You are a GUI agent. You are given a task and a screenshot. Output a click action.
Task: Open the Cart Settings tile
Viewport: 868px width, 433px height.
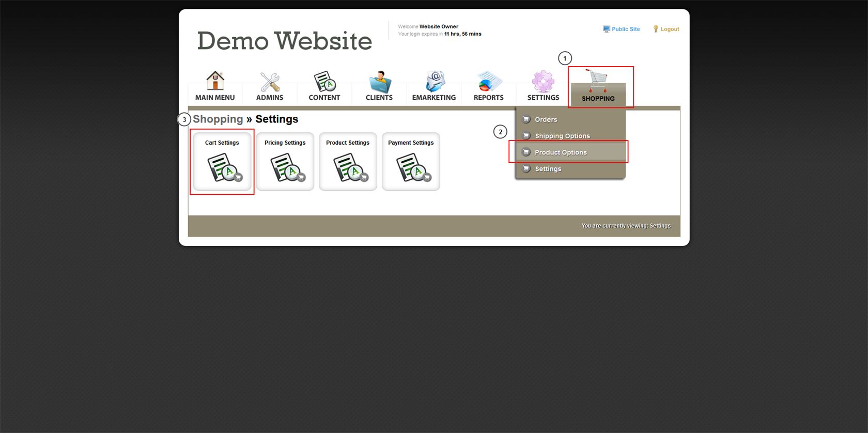(222, 162)
